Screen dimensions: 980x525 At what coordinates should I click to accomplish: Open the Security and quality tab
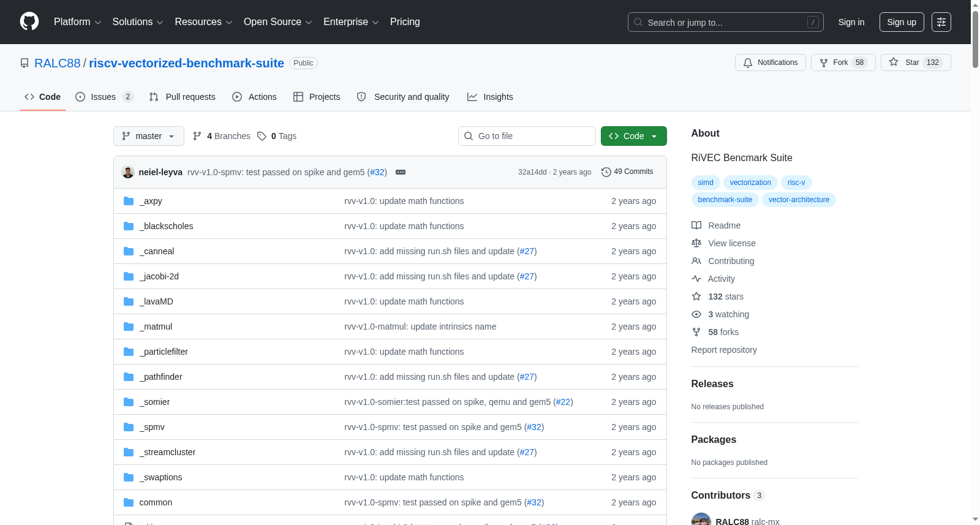tap(403, 97)
